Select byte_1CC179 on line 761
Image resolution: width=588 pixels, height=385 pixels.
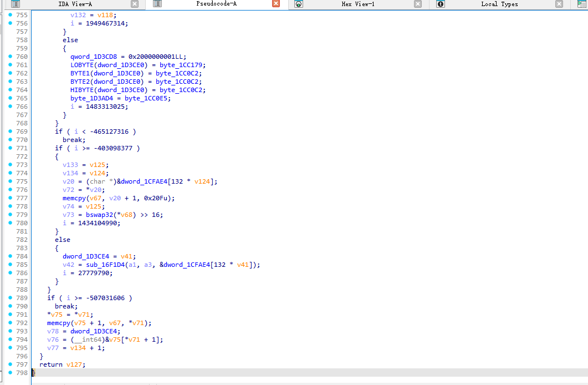click(181, 65)
